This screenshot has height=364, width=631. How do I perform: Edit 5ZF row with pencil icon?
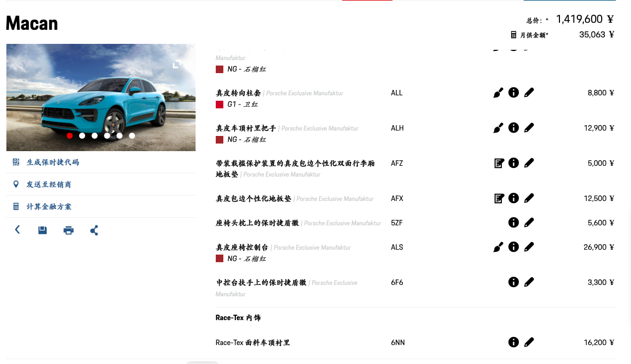pos(529,223)
